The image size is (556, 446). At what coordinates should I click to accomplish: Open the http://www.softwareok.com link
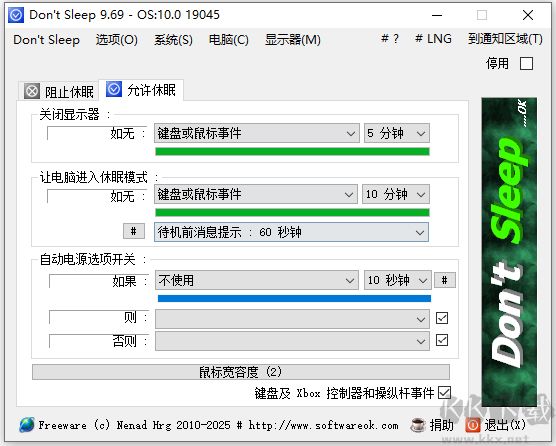pos(323,425)
